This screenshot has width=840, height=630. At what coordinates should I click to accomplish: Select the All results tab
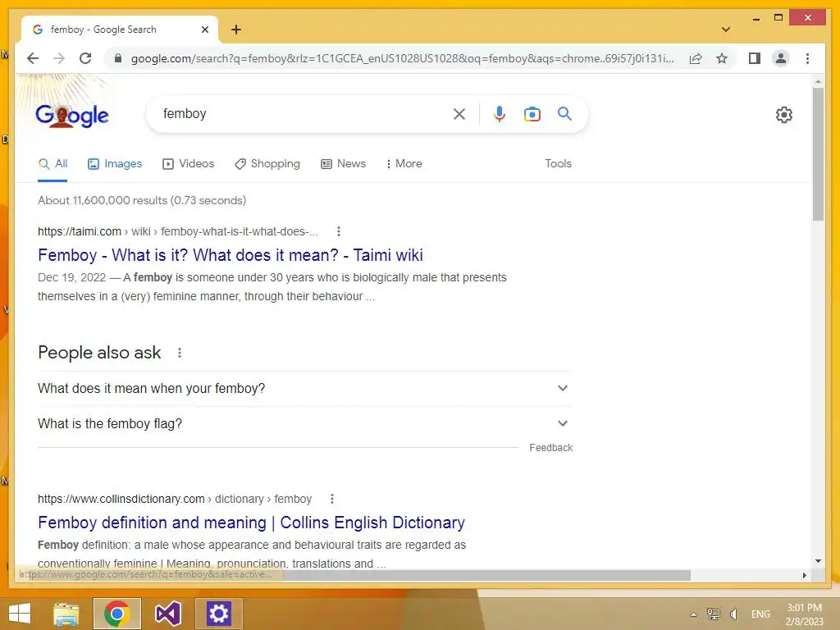[53, 164]
